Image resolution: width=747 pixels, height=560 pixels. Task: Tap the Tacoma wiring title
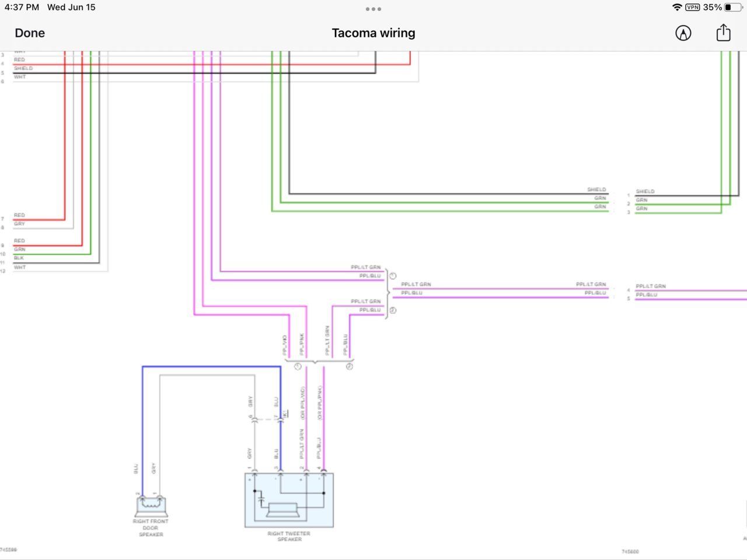point(373,33)
